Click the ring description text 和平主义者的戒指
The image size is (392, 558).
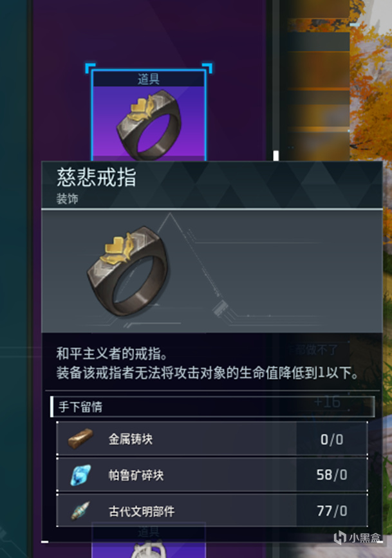[x=112, y=354]
